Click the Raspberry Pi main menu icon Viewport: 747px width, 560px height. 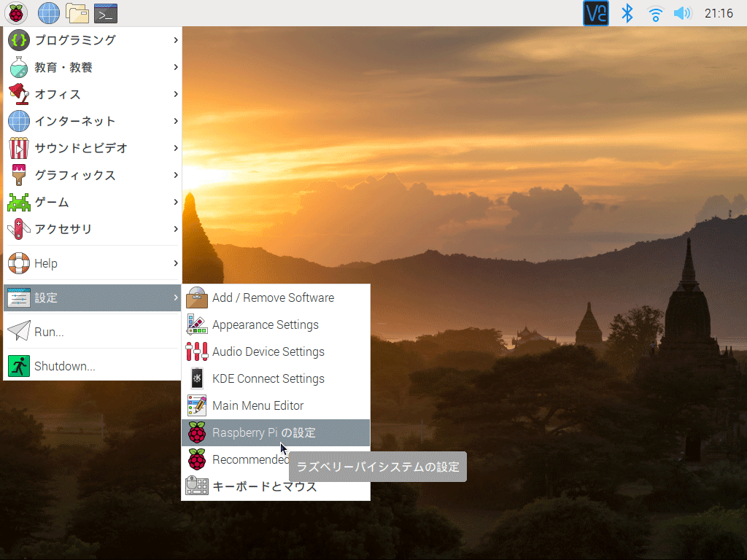16,13
